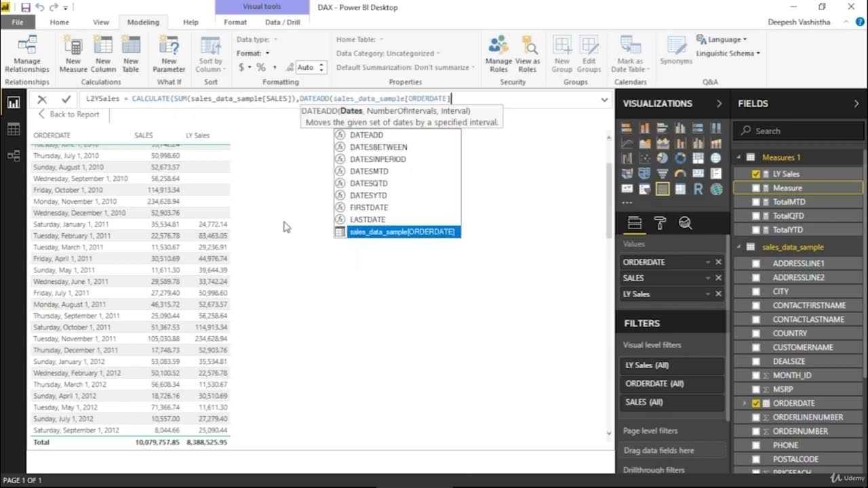Open Manage Roles
The width and height of the screenshot is (868, 488).
click(x=498, y=54)
